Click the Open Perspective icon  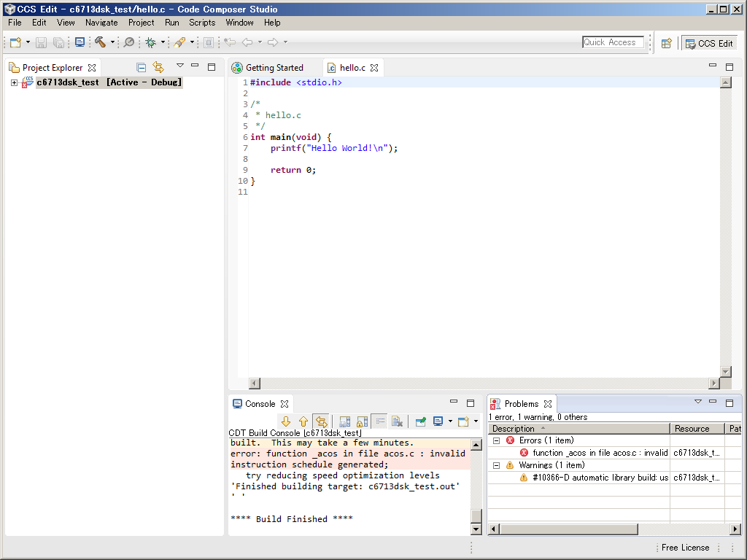(667, 43)
